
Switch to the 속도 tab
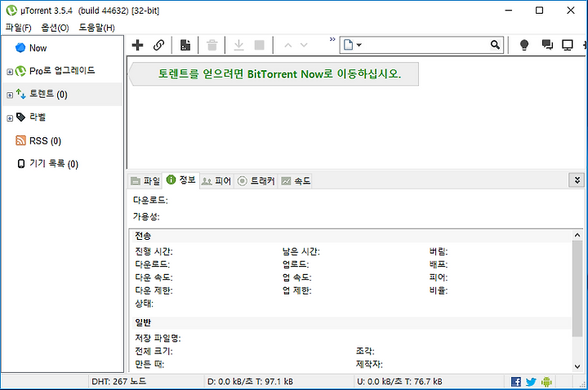(296, 181)
